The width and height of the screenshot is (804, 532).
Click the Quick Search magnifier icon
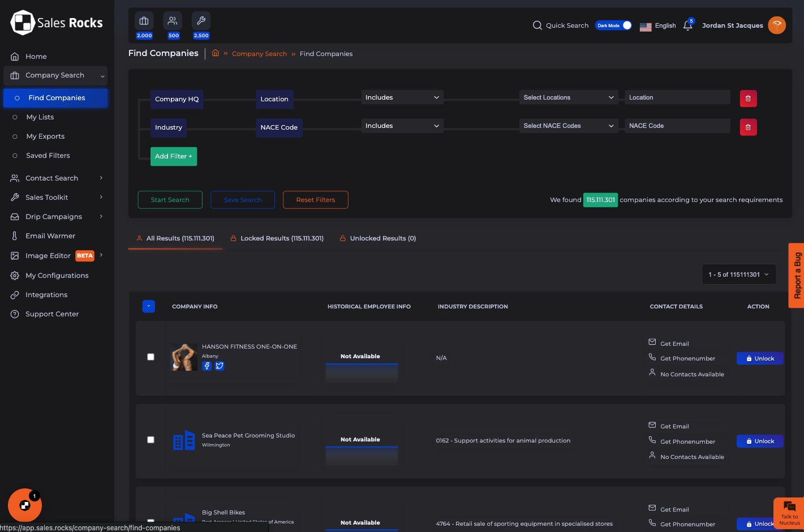click(537, 25)
